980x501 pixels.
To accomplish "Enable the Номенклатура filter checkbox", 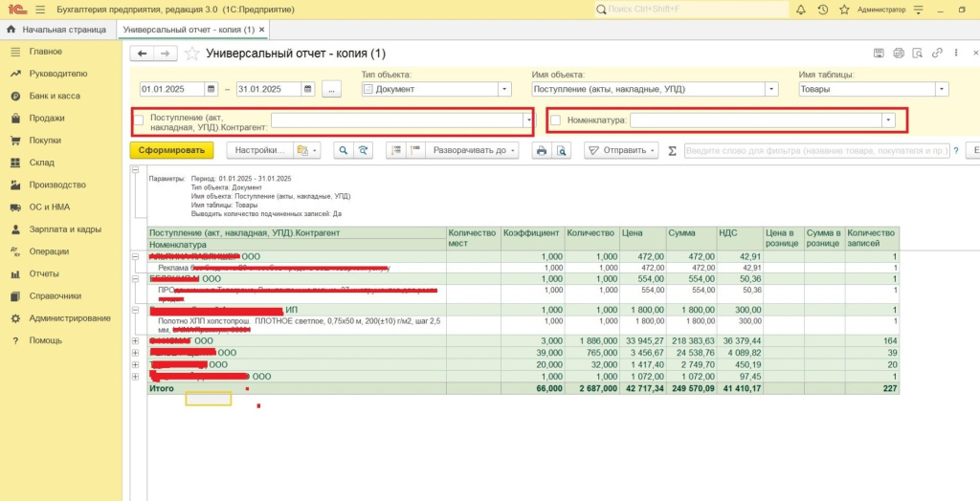I will 556,120.
